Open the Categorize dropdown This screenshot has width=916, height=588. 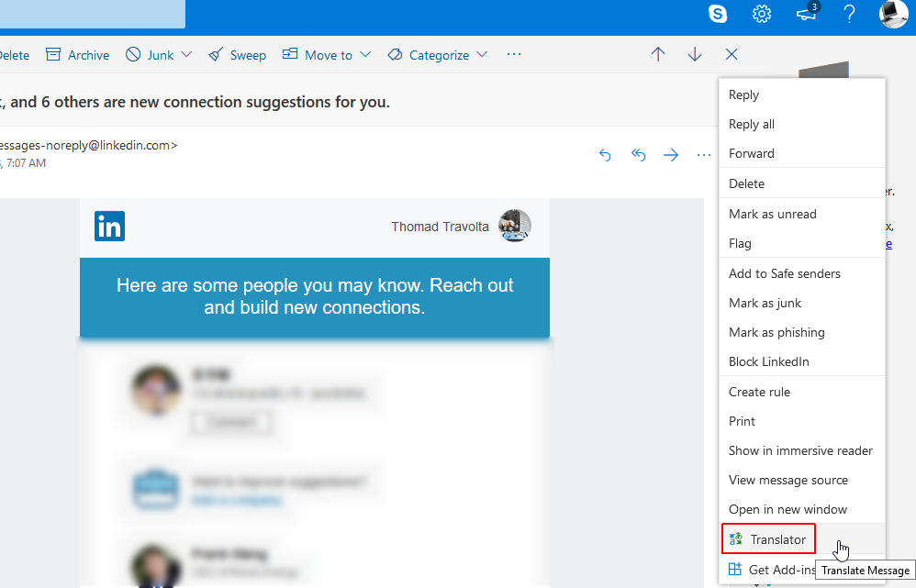coord(437,54)
